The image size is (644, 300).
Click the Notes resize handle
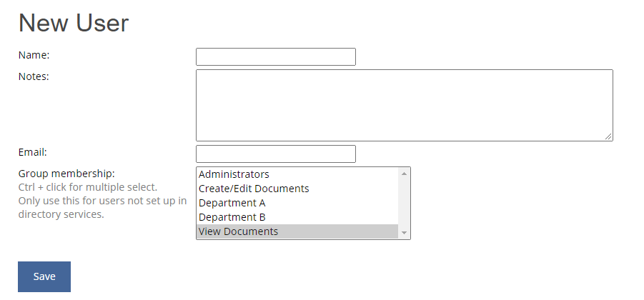click(608, 136)
